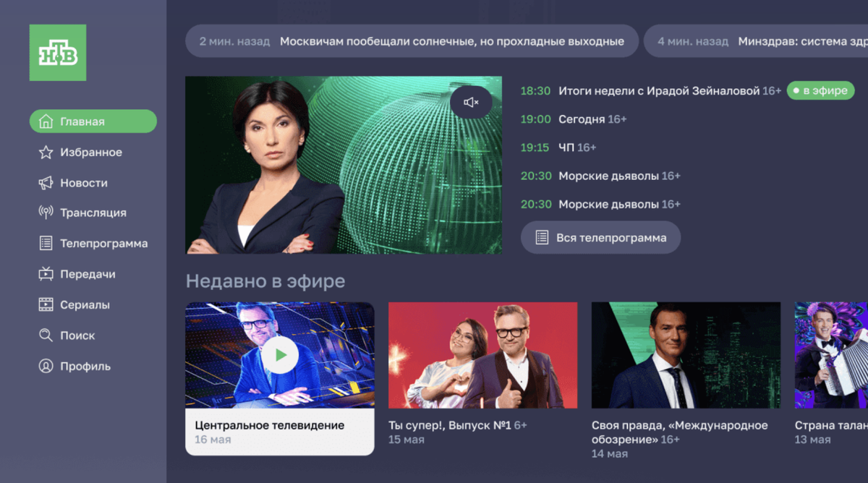This screenshot has height=483, width=868.
Task: Click the NTV logo
Action: [58, 53]
